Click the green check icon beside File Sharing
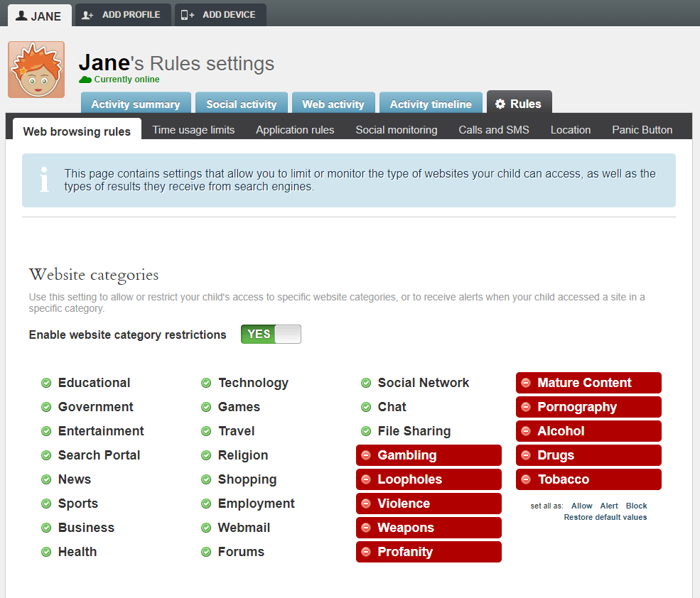This screenshot has height=598, width=700. point(366,431)
